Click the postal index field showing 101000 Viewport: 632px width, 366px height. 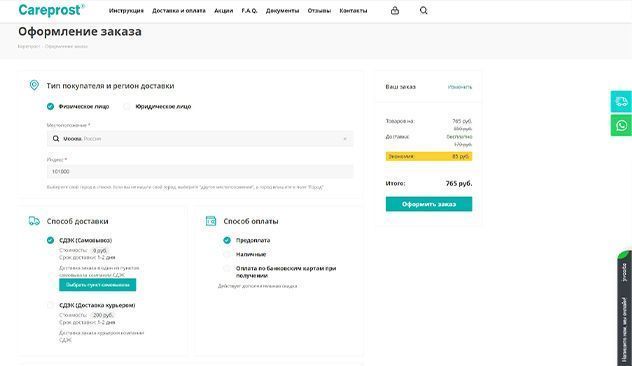[200, 172]
